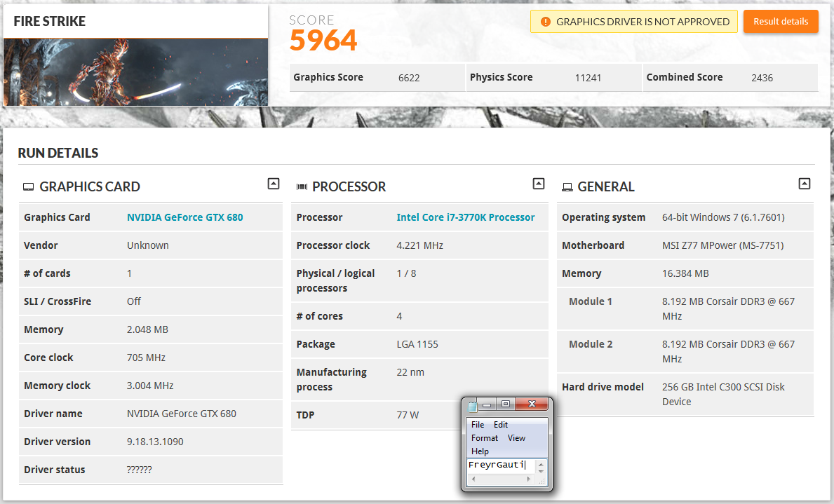Screen dimensions: 834x504
Task: Click the Notepad icon in the title bar
Action: coord(472,405)
